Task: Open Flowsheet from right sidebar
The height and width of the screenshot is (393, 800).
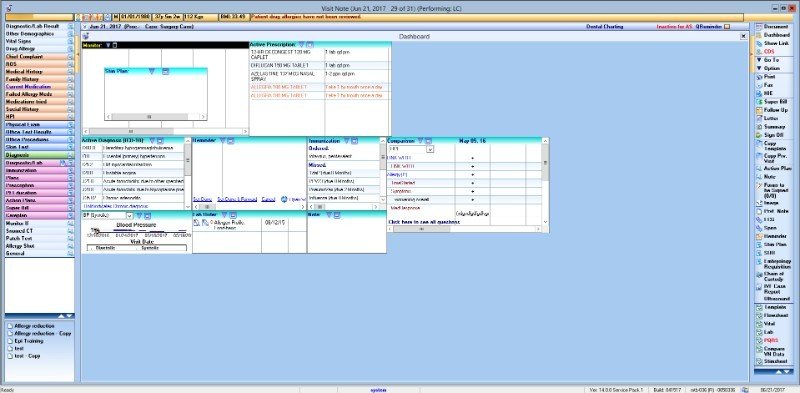Action: pyautogui.click(x=771, y=315)
